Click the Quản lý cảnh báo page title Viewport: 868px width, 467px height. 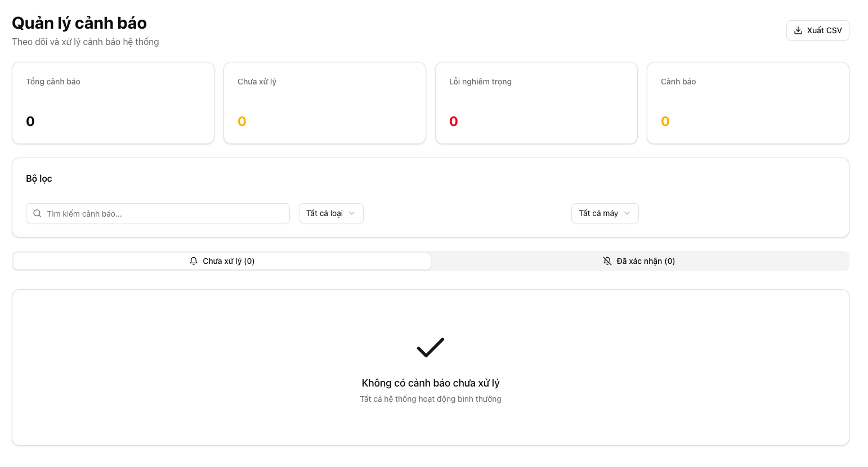[x=79, y=23]
